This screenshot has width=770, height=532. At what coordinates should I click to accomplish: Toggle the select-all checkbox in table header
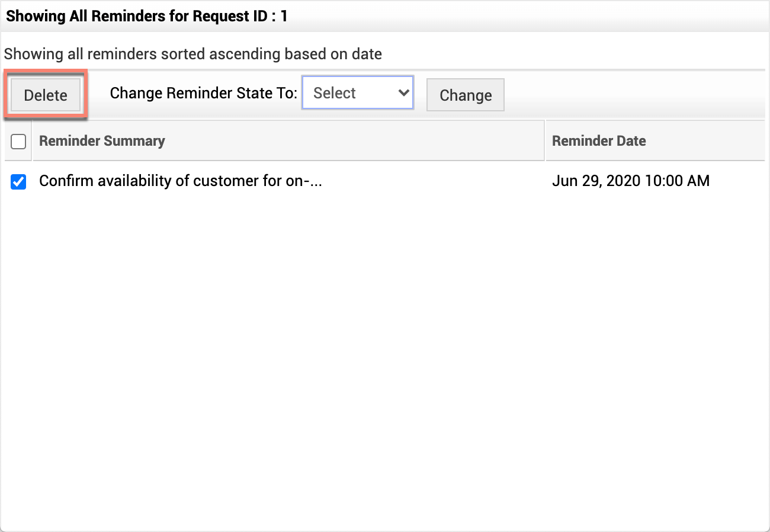18,141
